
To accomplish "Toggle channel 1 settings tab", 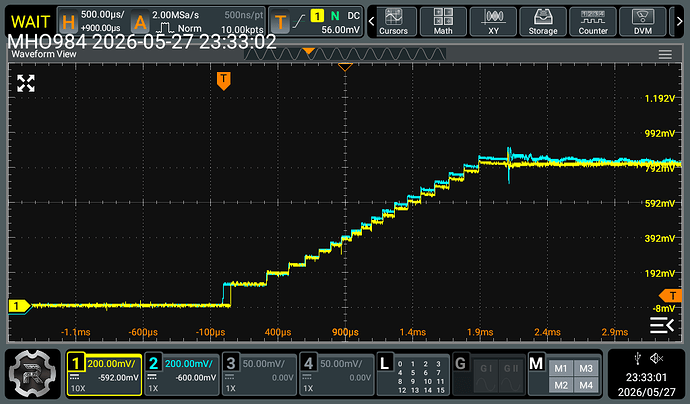I will click(104, 374).
